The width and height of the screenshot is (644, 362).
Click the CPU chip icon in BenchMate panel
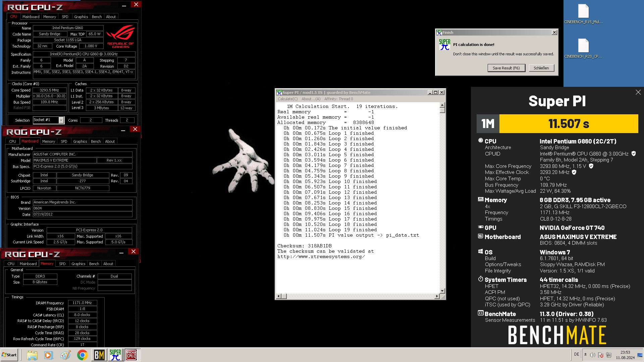point(480,141)
